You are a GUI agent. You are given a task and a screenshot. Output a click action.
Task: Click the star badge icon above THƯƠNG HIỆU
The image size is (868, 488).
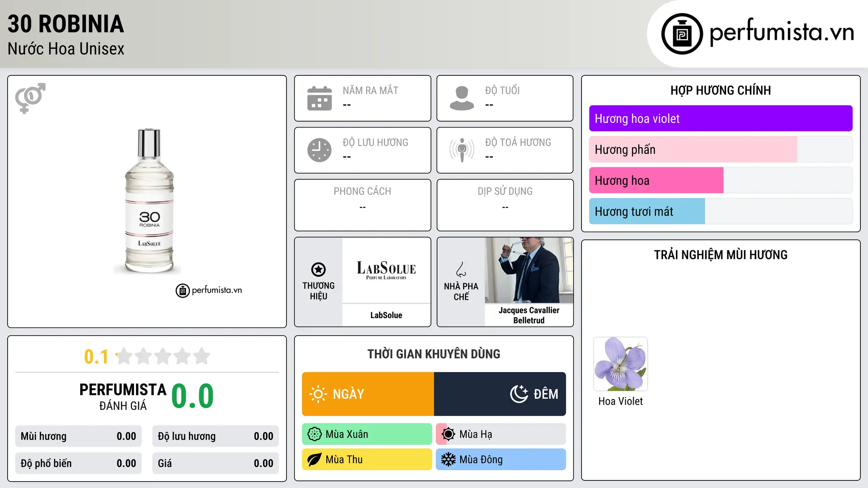[x=318, y=269]
